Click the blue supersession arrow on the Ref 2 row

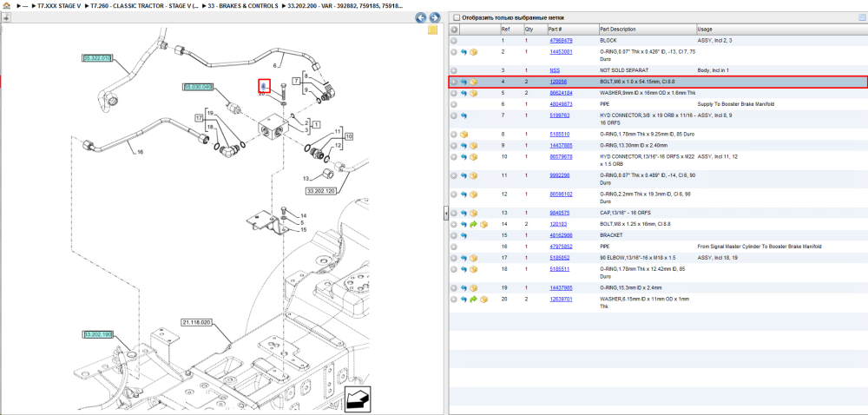coord(464,52)
